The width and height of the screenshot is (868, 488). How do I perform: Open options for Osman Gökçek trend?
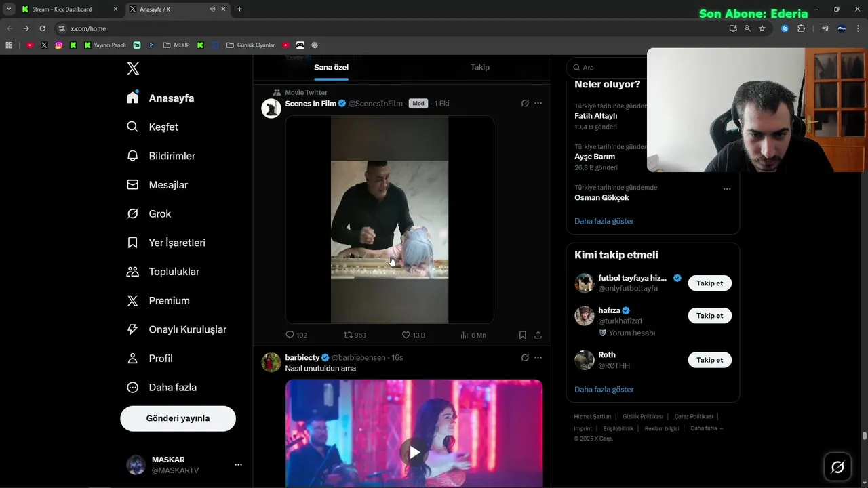coord(727,189)
